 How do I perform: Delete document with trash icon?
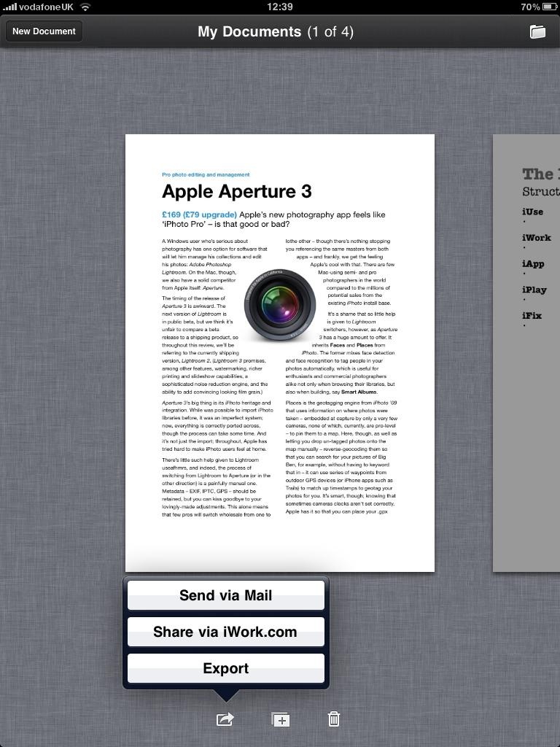coord(334,719)
